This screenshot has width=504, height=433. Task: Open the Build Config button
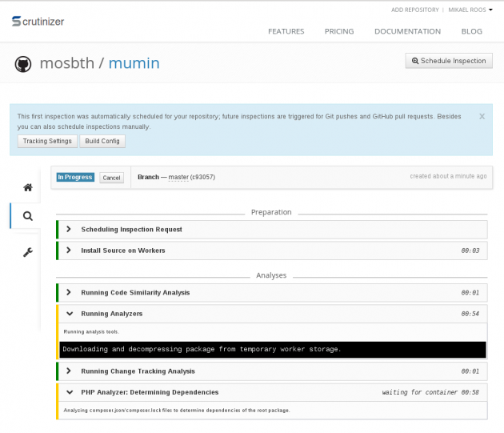[102, 141]
